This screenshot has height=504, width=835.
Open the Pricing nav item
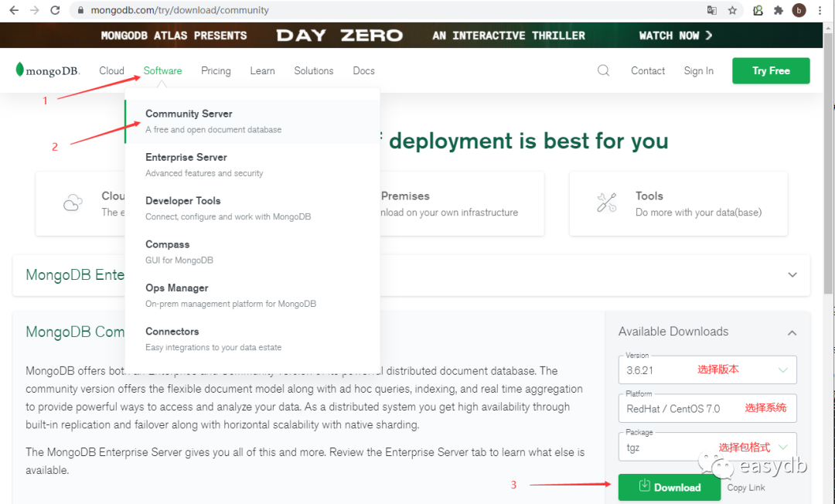click(x=216, y=71)
